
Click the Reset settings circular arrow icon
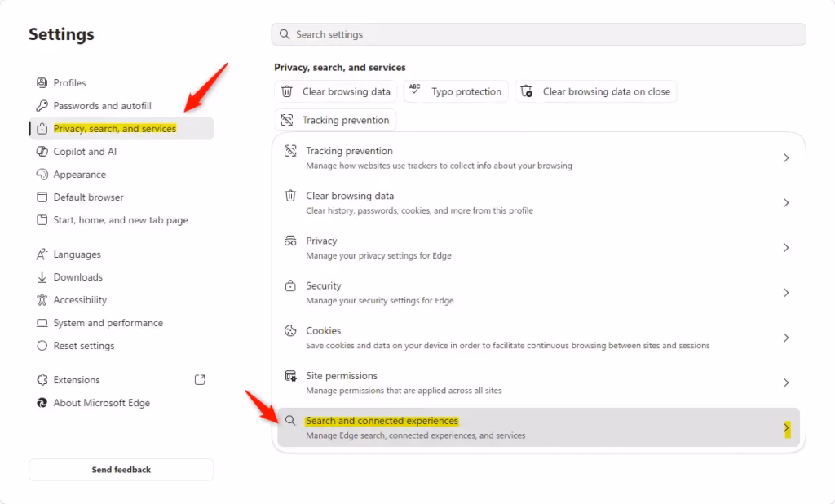pyautogui.click(x=42, y=346)
